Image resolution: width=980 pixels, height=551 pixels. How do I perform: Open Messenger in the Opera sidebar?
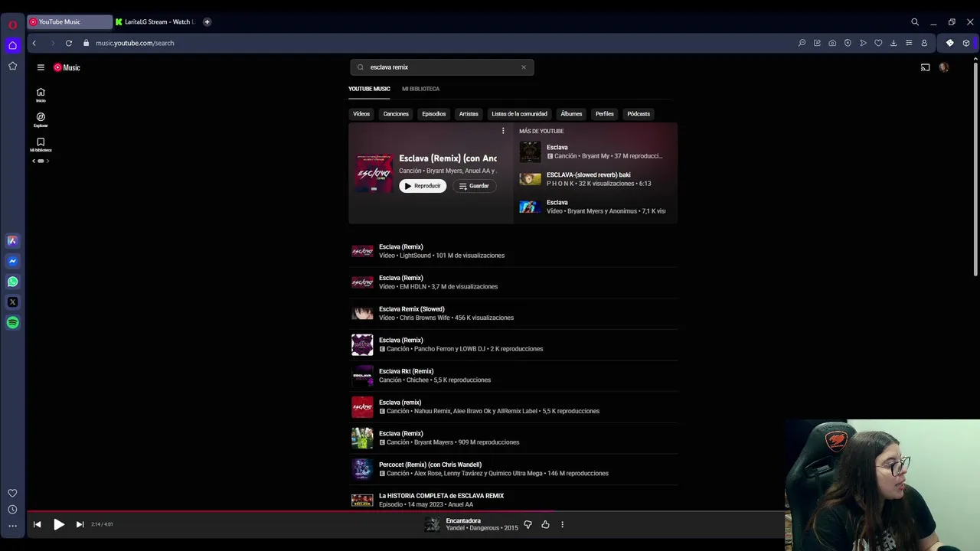[x=12, y=261]
